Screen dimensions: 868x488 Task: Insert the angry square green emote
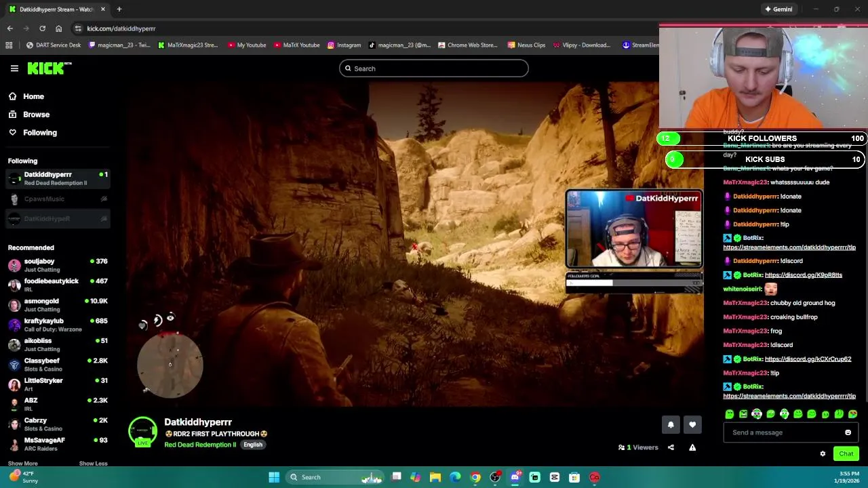pos(743,414)
